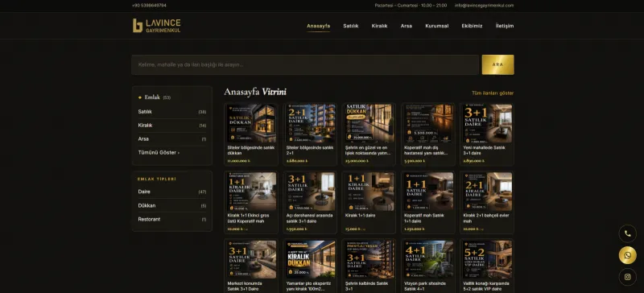Viewport: 644px width, 293px height.
Task: Click the ARA search button
Action: (x=497, y=64)
